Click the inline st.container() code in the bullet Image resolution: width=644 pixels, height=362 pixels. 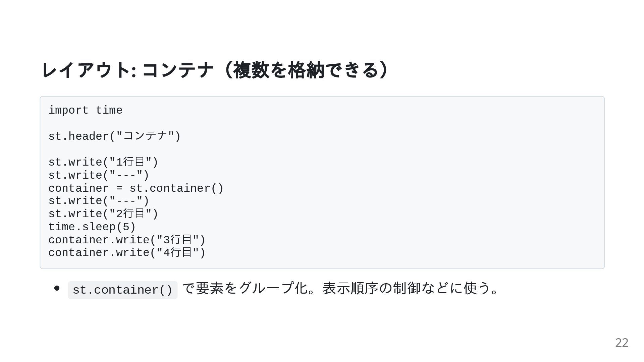point(122,290)
